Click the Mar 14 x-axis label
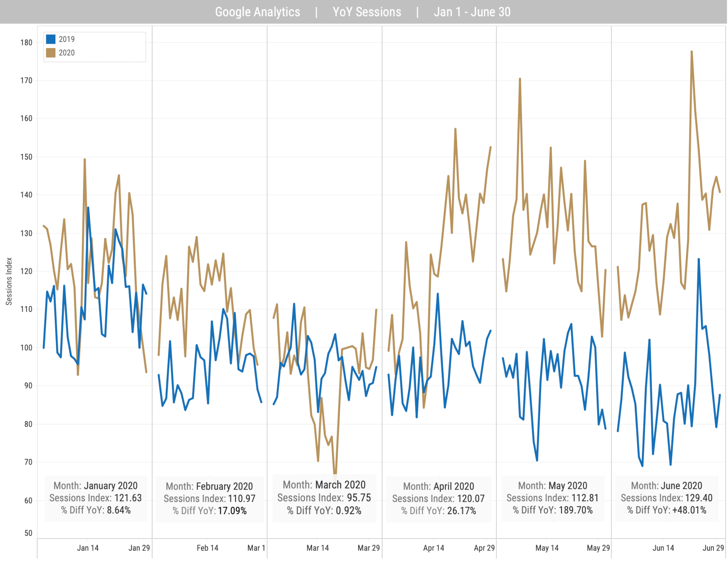Screen dimensions: 728x570 (318, 548)
